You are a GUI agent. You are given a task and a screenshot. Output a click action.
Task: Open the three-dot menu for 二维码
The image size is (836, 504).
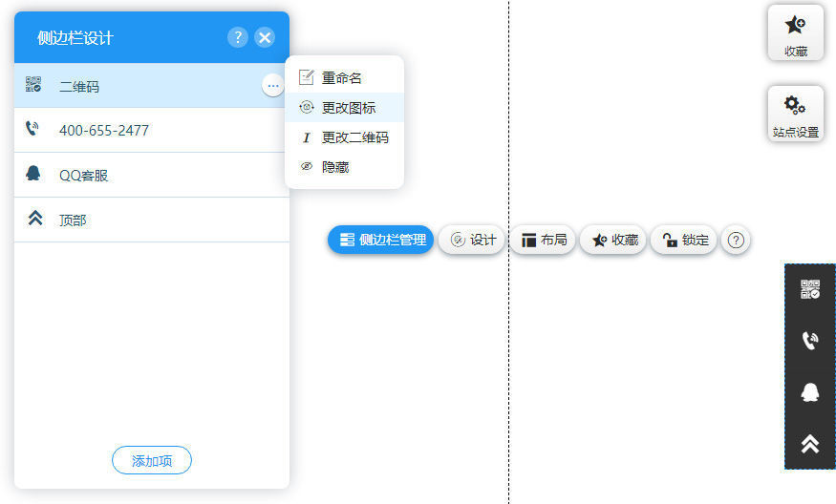coord(273,86)
